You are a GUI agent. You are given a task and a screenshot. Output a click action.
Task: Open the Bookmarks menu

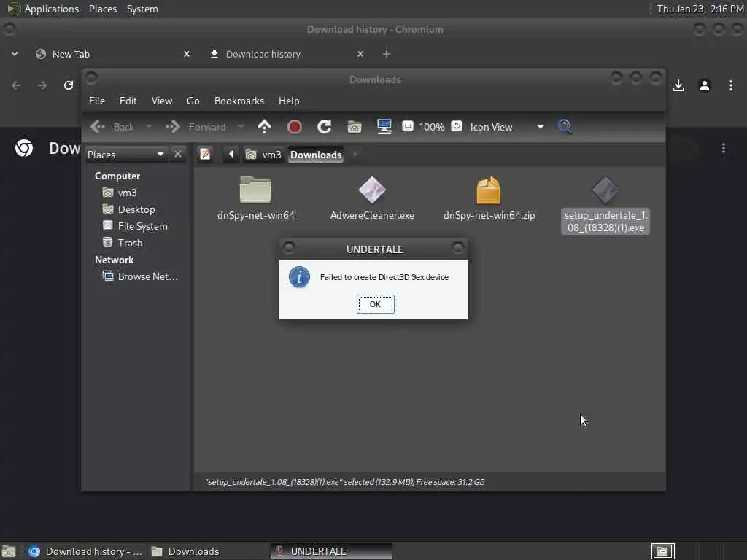(x=239, y=101)
